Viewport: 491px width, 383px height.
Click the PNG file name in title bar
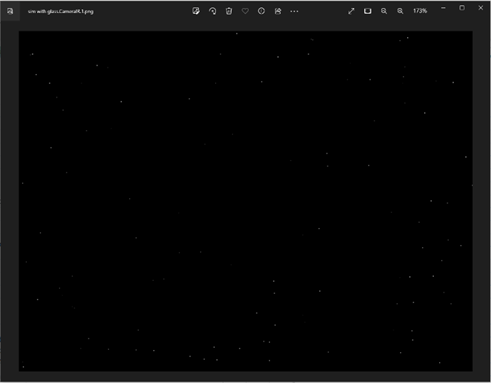[x=60, y=11]
